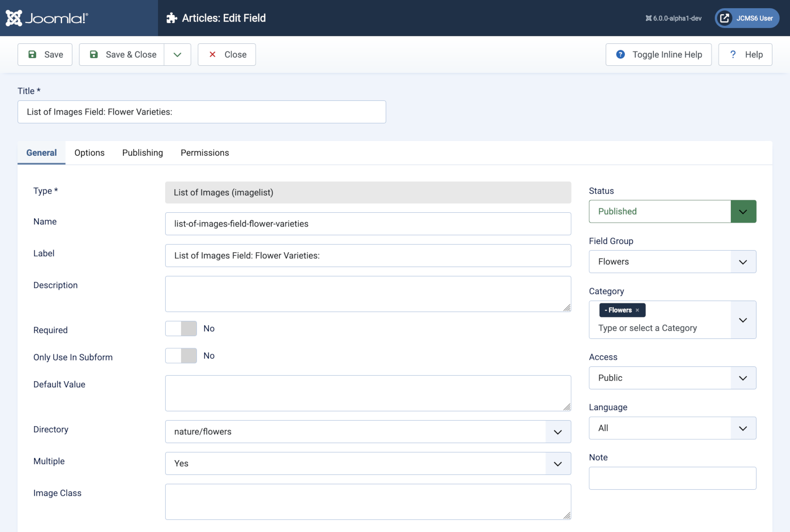Open the JCMS6 User external link icon

coord(725,18)
